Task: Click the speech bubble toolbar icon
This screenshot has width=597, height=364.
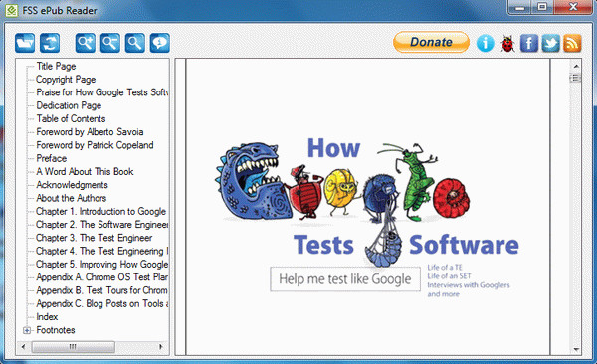Action: point(160,43)
